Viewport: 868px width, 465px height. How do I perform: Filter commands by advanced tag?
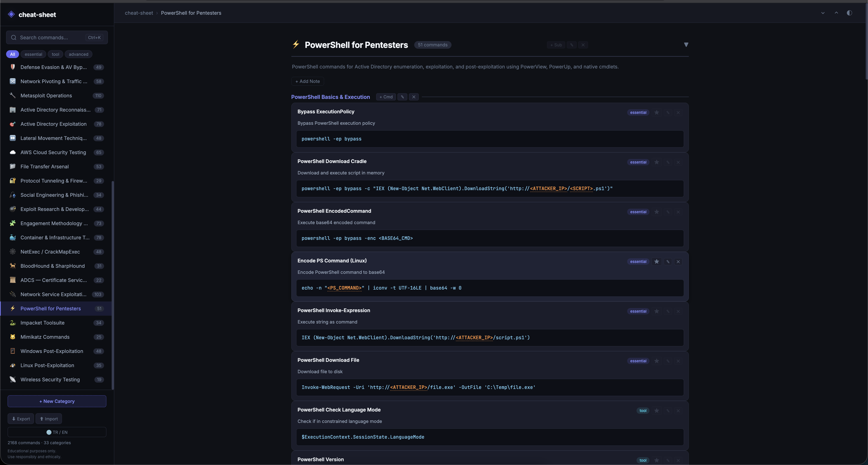tap(78, 54)
